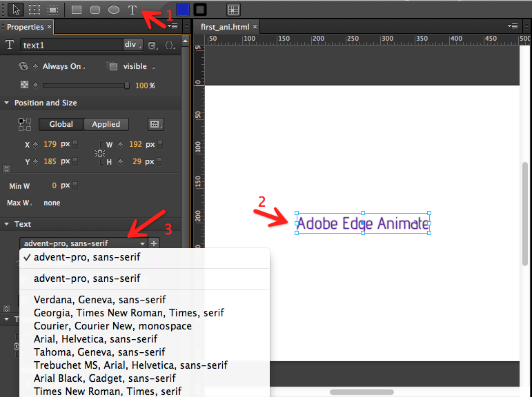Select the Transform tool
532x397 pixels.
pyautogui.click(x=35, y=10)
